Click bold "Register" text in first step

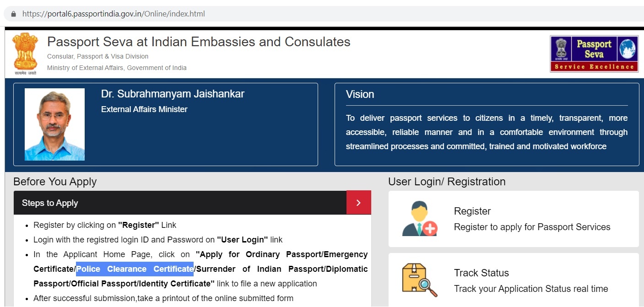138,225
